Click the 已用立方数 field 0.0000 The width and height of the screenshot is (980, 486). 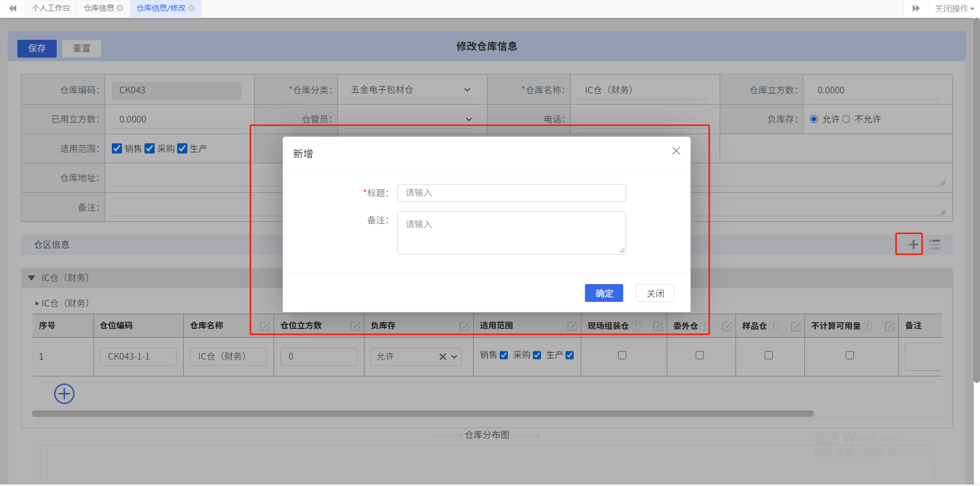click(177, 119)
